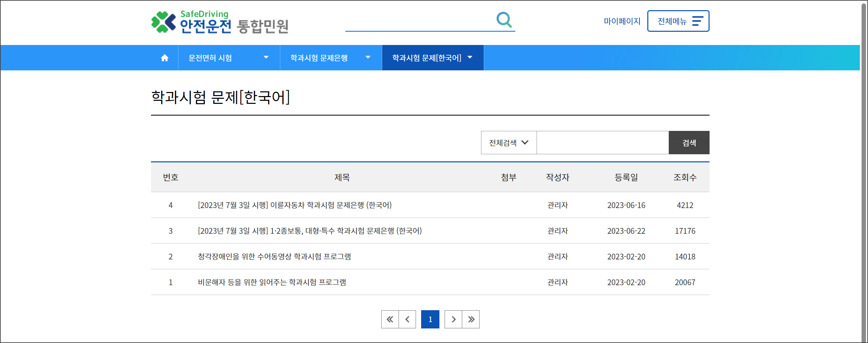Open post 비문해자 등을 위한 읽어주는 학과시험 프로그램
868x343 pixels.
272,282
